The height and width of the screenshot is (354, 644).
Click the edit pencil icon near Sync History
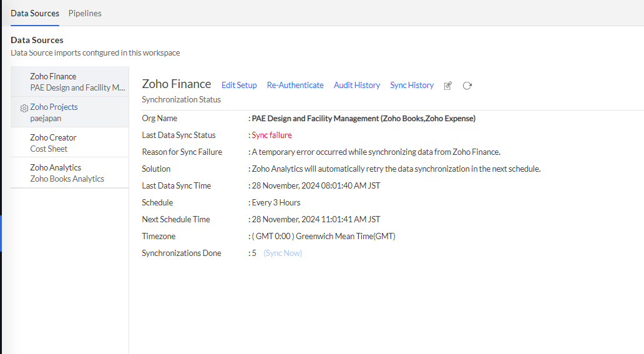[x=448, y=86]
